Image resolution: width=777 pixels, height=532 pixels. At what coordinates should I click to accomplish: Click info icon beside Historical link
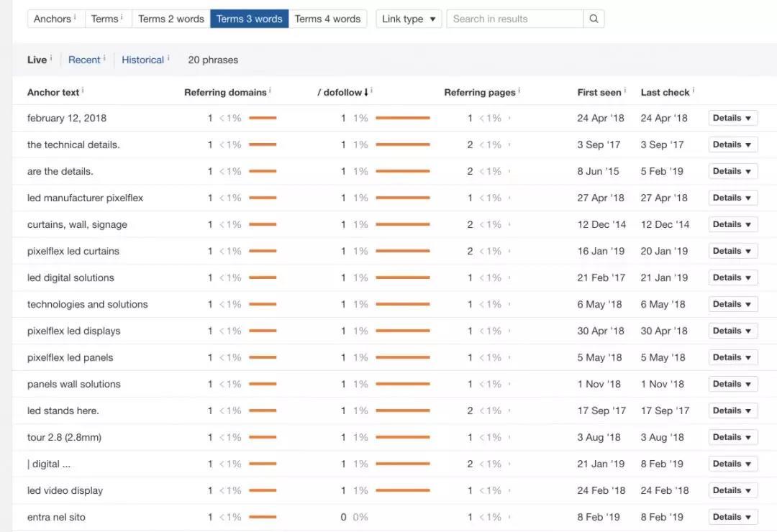point(168,58)
